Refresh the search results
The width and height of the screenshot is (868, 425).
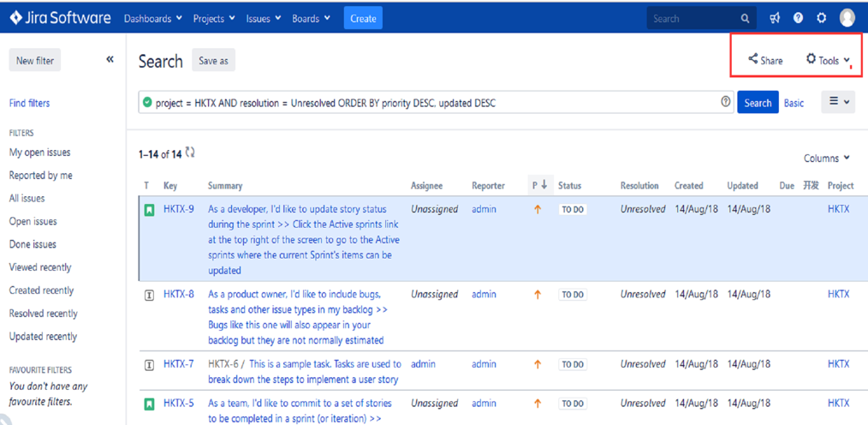(x=190, y=153)
